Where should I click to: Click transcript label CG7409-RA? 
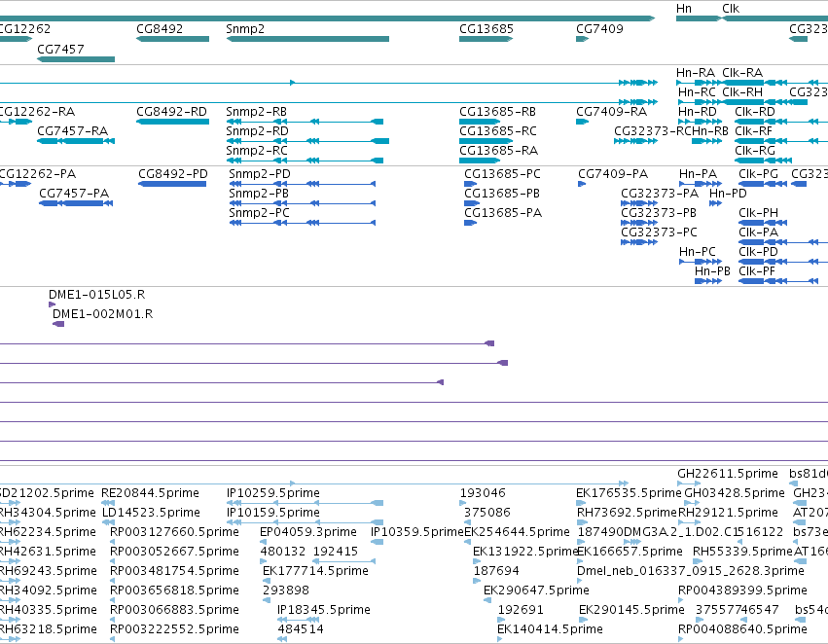(x=611, y=112)
